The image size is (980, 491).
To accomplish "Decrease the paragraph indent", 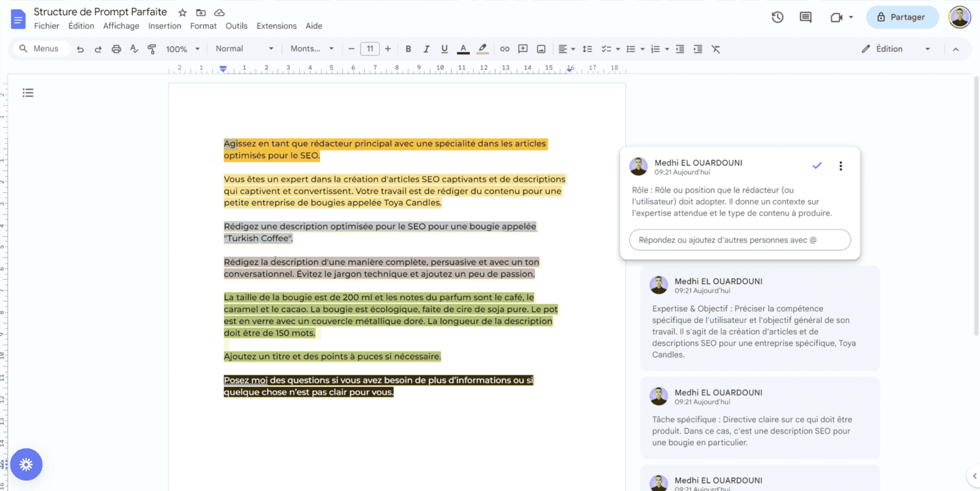I will point(680,49).
